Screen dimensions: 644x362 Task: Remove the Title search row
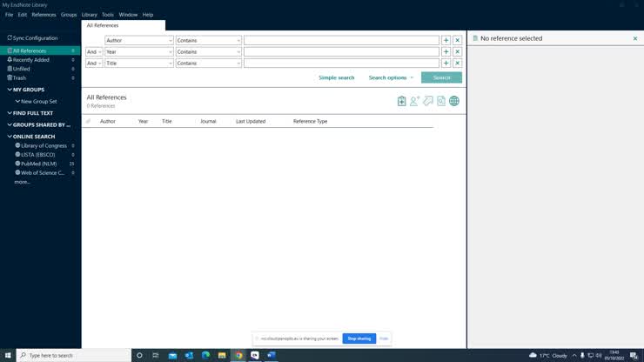pos(457,63)
